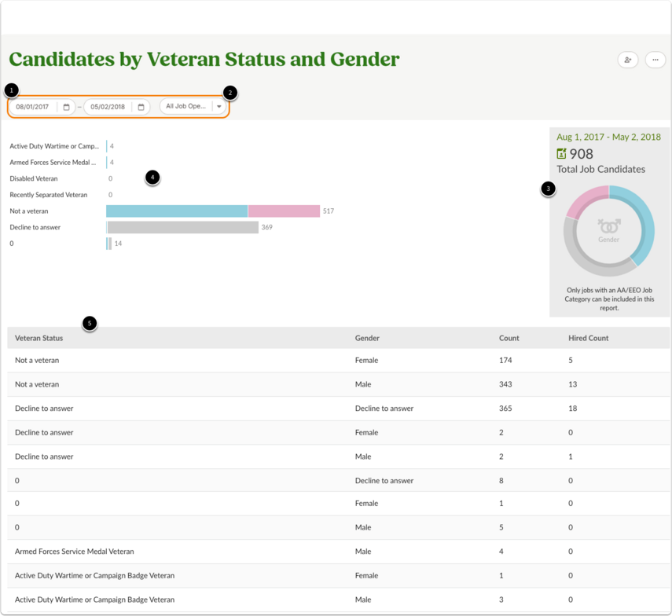Screen dimensions: 672x616
Task: Click the blue male segment of Not a veteran bar
Action: pyautogui.click(x=177, y=211)
